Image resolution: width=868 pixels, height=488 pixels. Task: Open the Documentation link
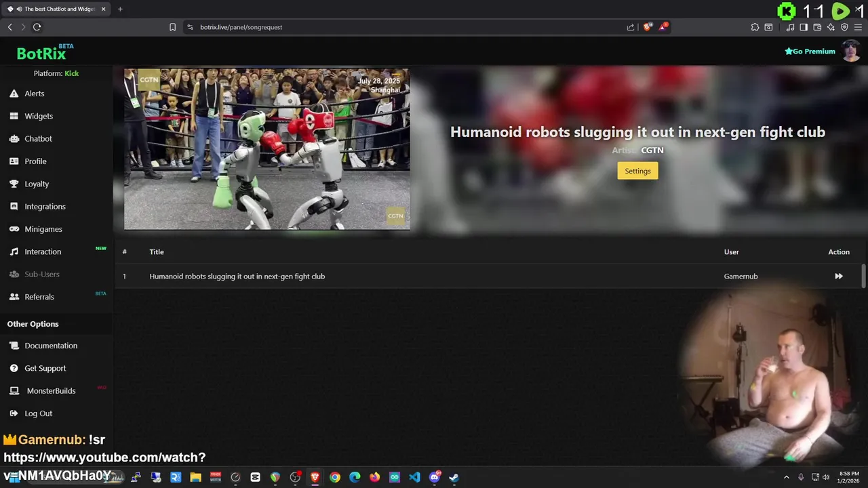(51, 346)
